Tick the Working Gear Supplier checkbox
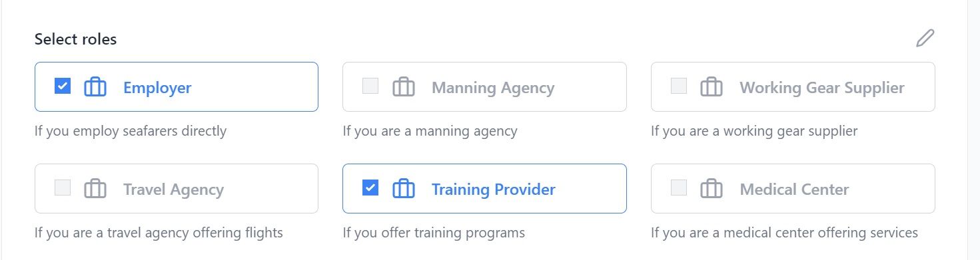The height and width of the screenshot is (260, 980). click(679, 86)
